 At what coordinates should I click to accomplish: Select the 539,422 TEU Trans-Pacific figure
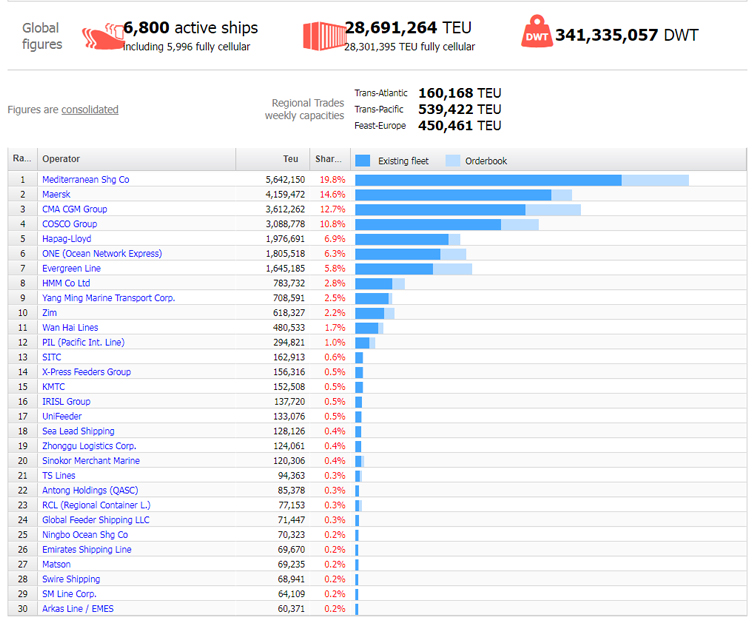tap(459, 109)
